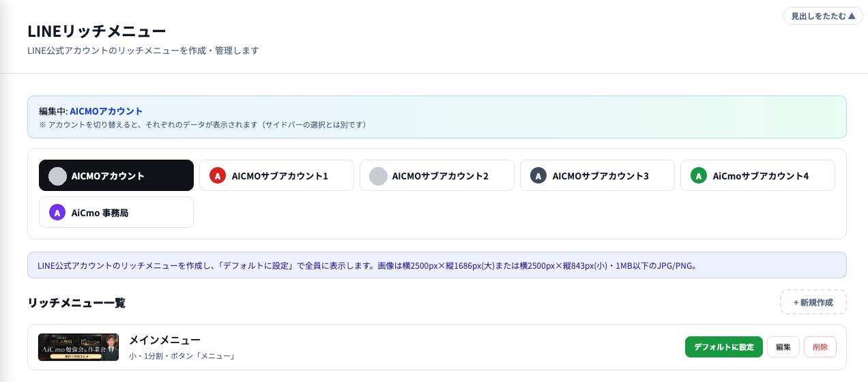Delete the メインメニュー rich menu

(820, 347)
